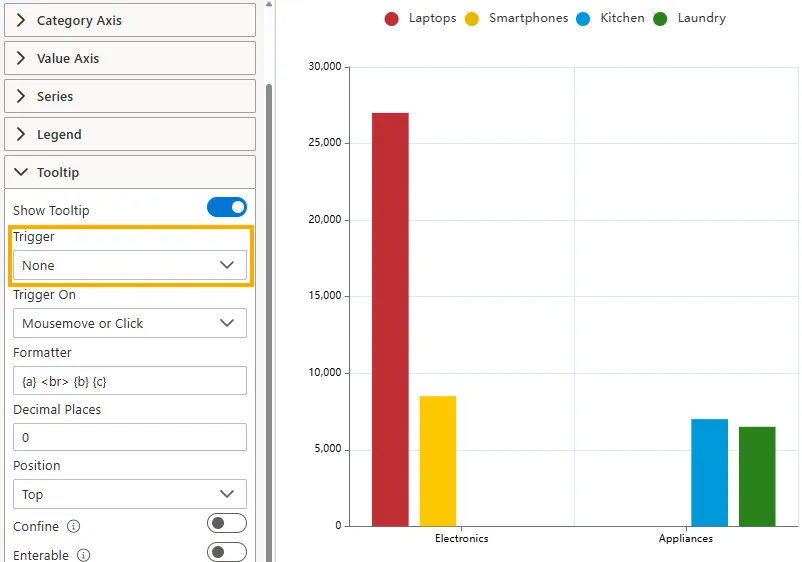Viewport: 802px width, 562px height.
Task: Click the yellow Smartphones legend circle
Action: click(472, 19)
